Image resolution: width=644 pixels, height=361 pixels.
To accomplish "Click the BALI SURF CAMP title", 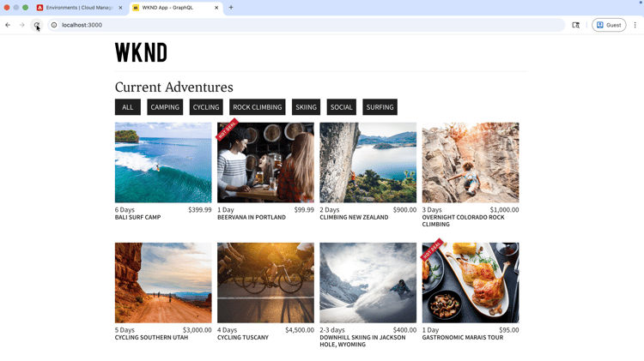I will pos(137,218).
